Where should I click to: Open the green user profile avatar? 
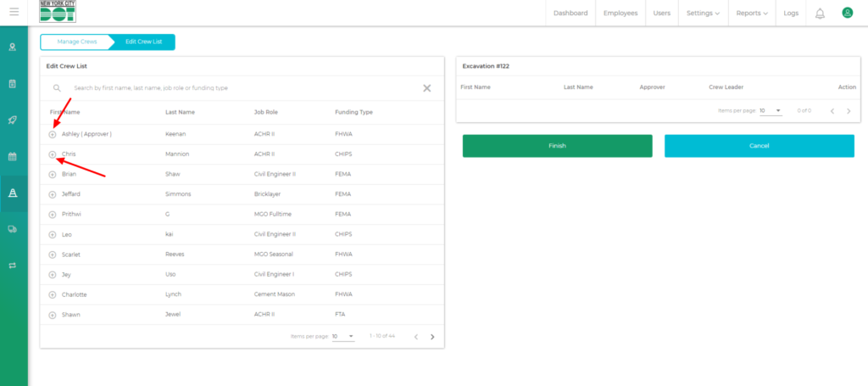click(847, 13)
